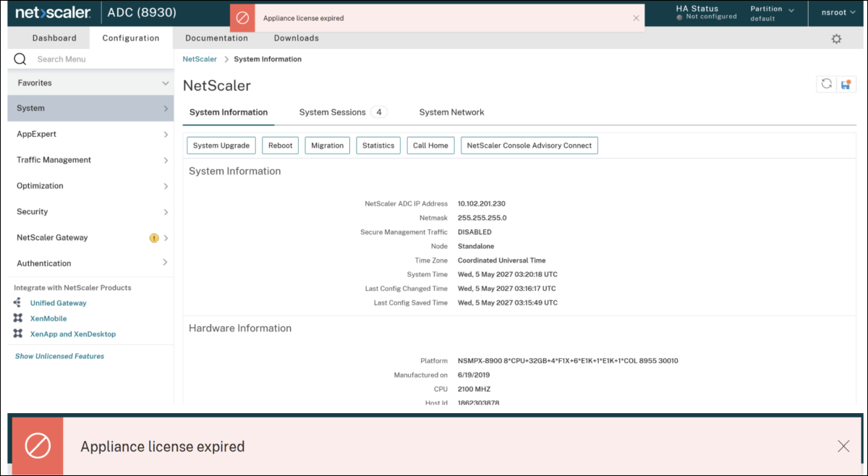Open the Downloads tab
Screen dimensions: 868x476
click(296, 38)
